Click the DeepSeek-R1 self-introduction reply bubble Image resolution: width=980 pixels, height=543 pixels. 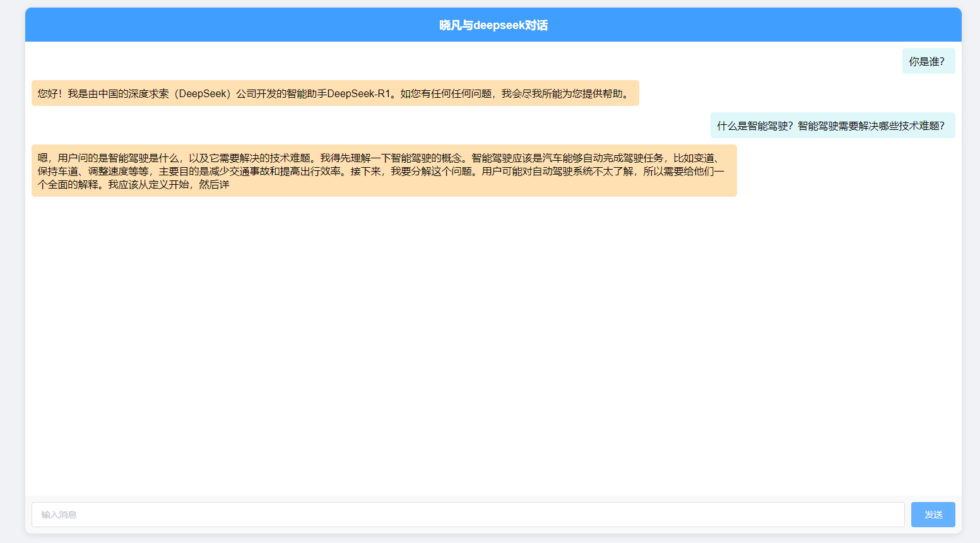[334, 93]
